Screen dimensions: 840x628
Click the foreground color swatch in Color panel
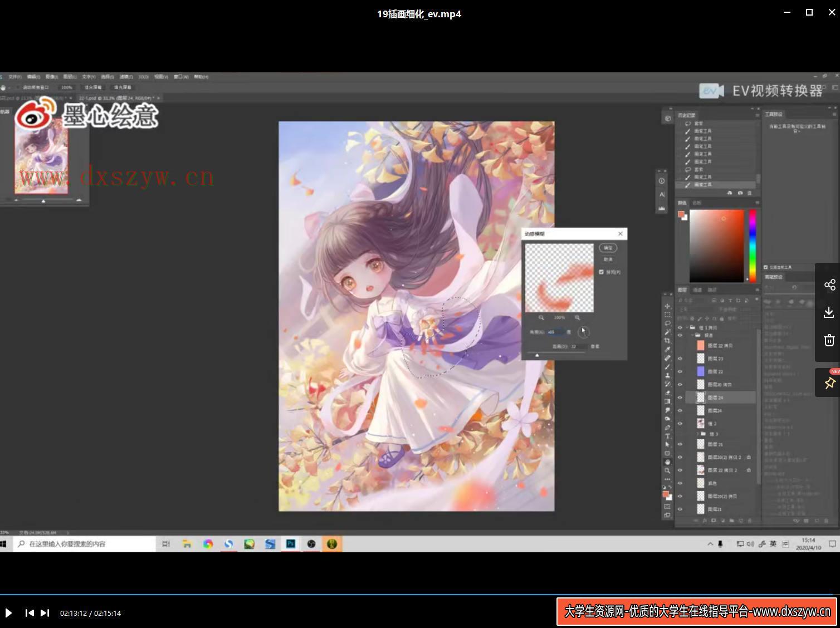(x=681, y=214)
